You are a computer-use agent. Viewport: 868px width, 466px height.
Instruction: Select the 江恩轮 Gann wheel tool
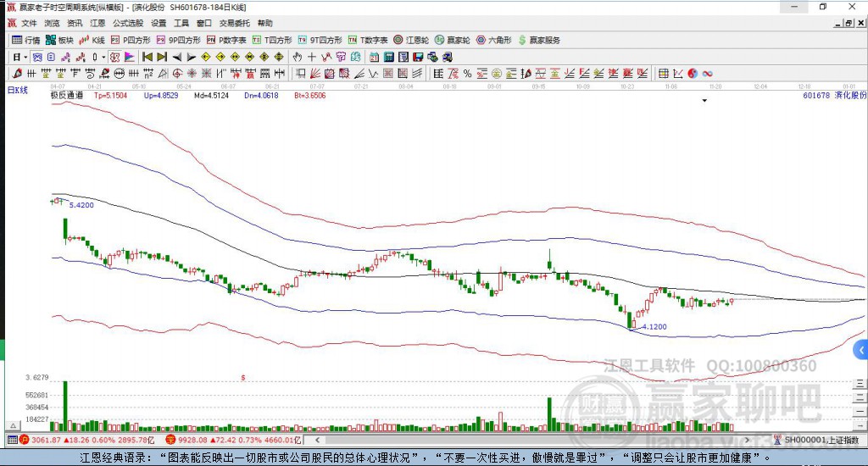[411, 40]
